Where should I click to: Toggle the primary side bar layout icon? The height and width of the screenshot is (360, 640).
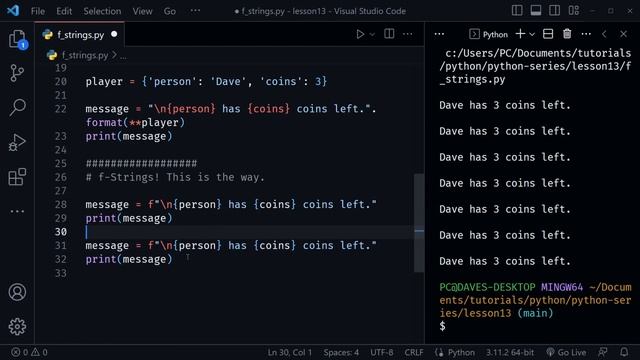517,11
